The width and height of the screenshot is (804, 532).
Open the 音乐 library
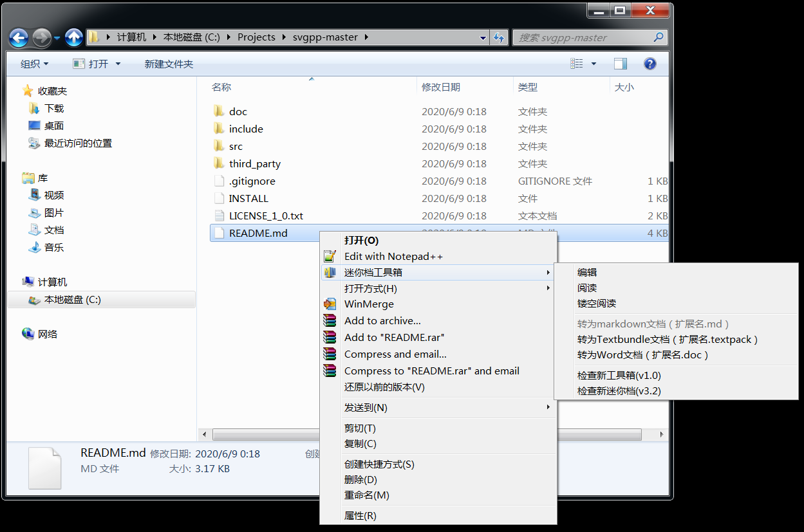[x=54, y=247]
